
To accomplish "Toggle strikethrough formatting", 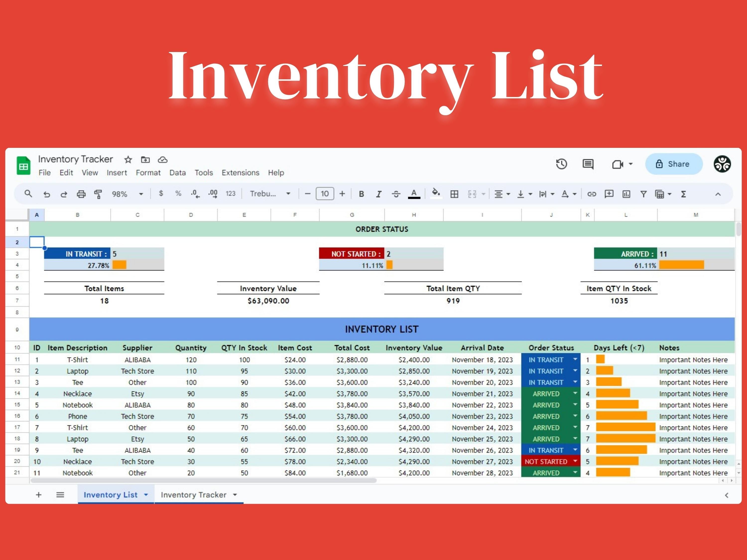I will 396,194.
